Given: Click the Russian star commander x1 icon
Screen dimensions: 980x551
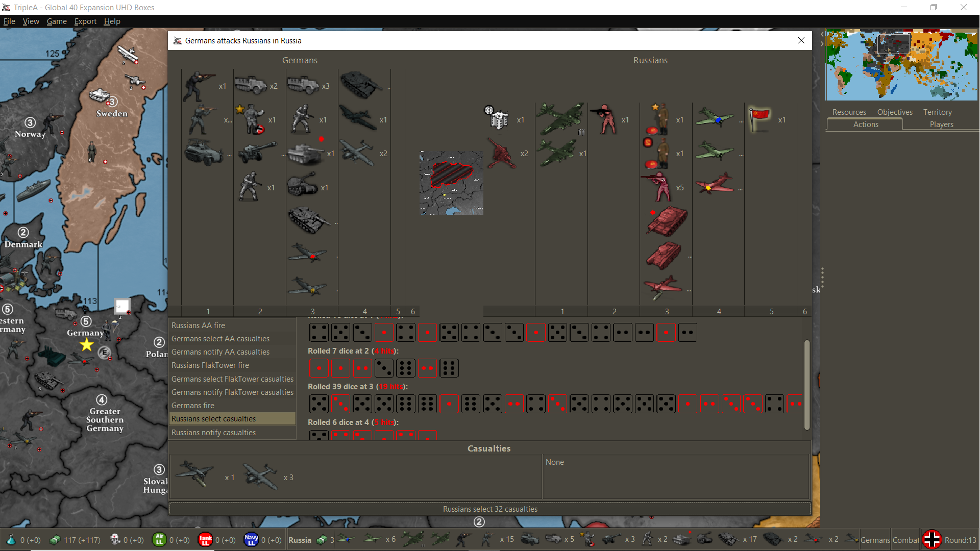Looking at the screenshot, I should point(658,119).
